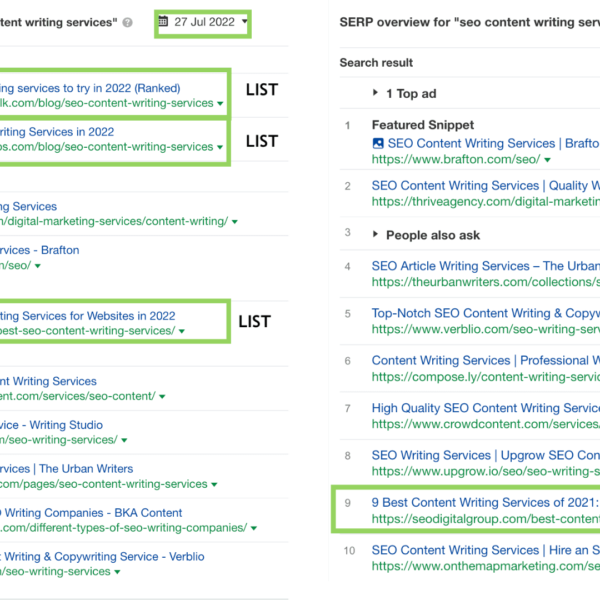This screenshot has width=600, height=600.
Task: Open URL dropdown arrow for the Brafton /seo/ result
Action: 39,266
